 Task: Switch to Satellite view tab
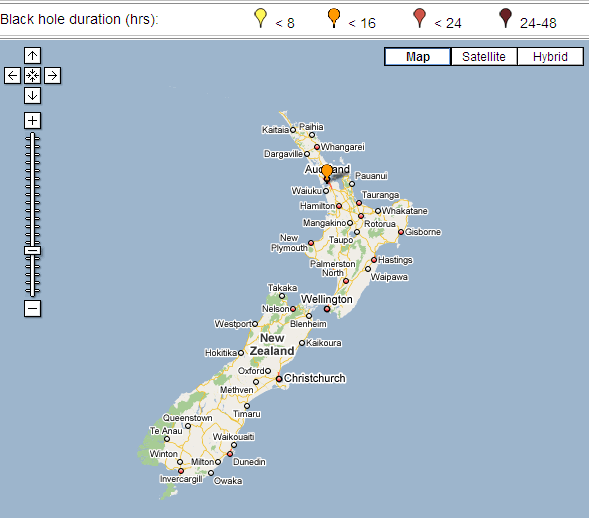point(484,57)
